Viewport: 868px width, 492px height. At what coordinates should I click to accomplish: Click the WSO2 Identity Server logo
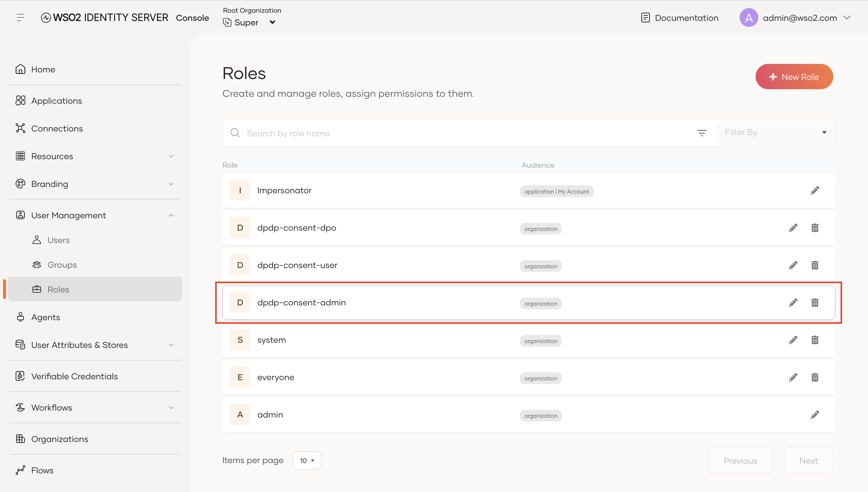(104, 17)
